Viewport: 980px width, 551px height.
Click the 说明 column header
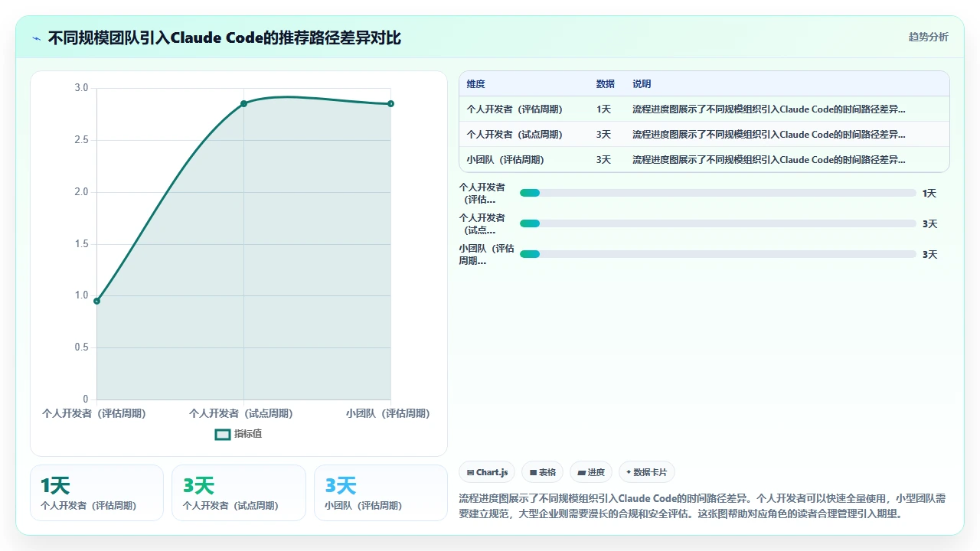[x=642, y=84]
